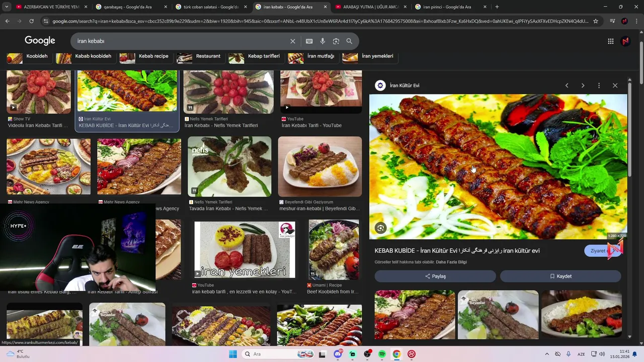Image resolution: width=644 pixels, height=362 pixels.
Task: Open the on-screen keyboard input tool
Action: point(309,41)
